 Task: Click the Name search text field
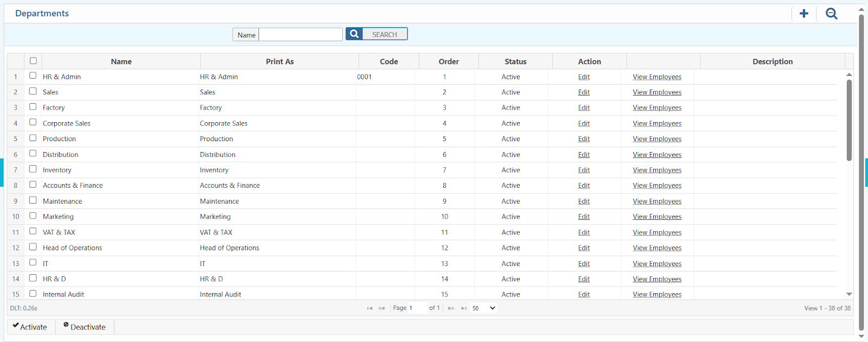(x=301, y=35)
